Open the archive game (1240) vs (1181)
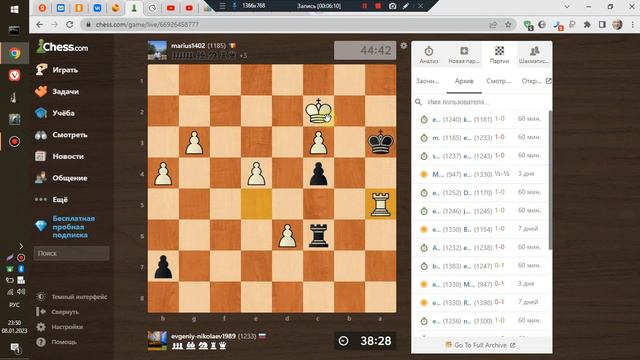 [480, 119]
